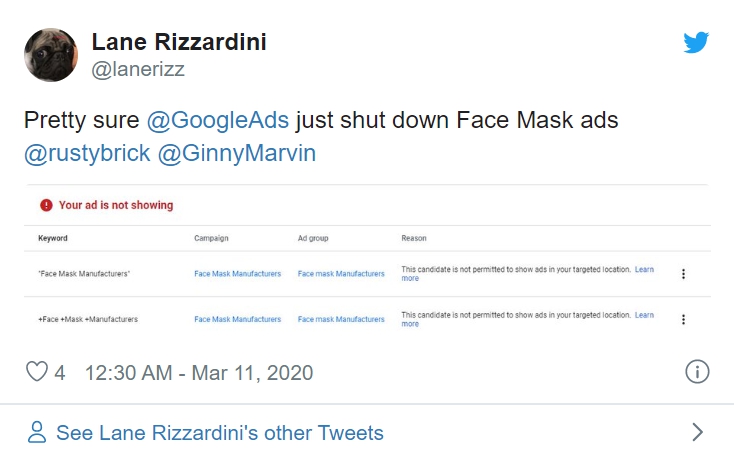Open second row's Face mask Manufacturers ad group link

(341, 319)
